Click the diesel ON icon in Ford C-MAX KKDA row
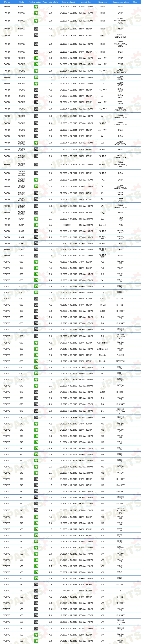 click(x=36, y=29)
